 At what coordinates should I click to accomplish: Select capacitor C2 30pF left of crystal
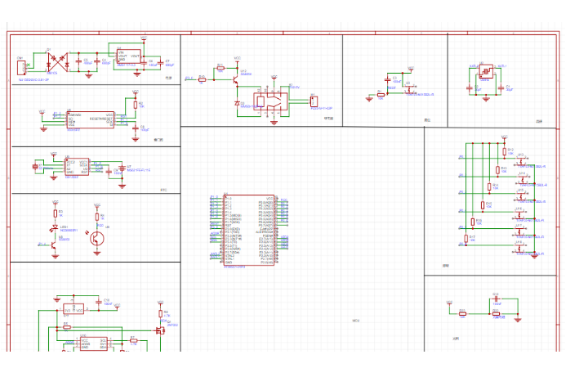pos(469,88)
